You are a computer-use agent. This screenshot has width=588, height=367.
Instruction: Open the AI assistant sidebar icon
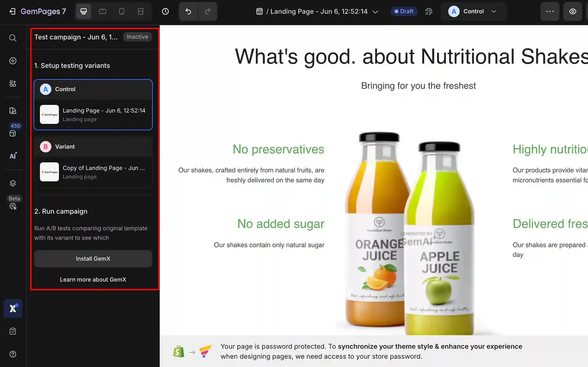click(x=13, y=156)
